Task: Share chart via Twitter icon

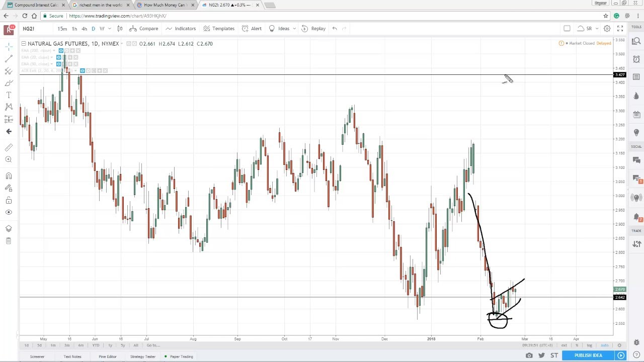Action: pos(541,355)
